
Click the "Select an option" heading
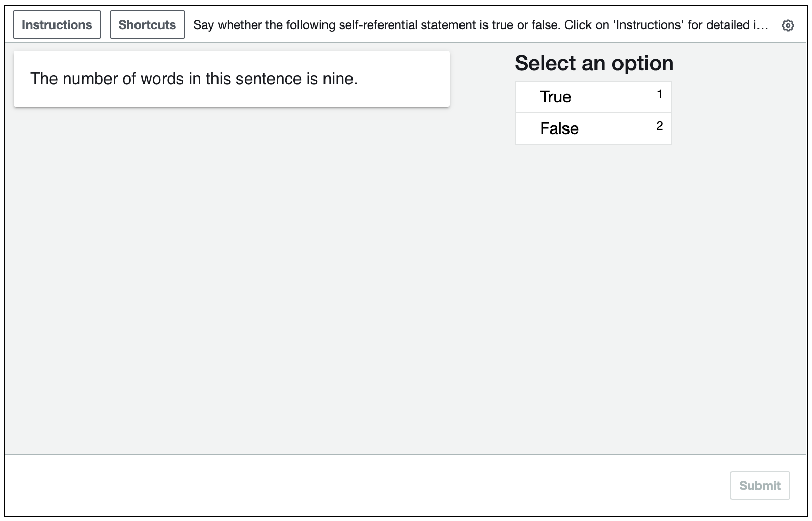[594, 63]
